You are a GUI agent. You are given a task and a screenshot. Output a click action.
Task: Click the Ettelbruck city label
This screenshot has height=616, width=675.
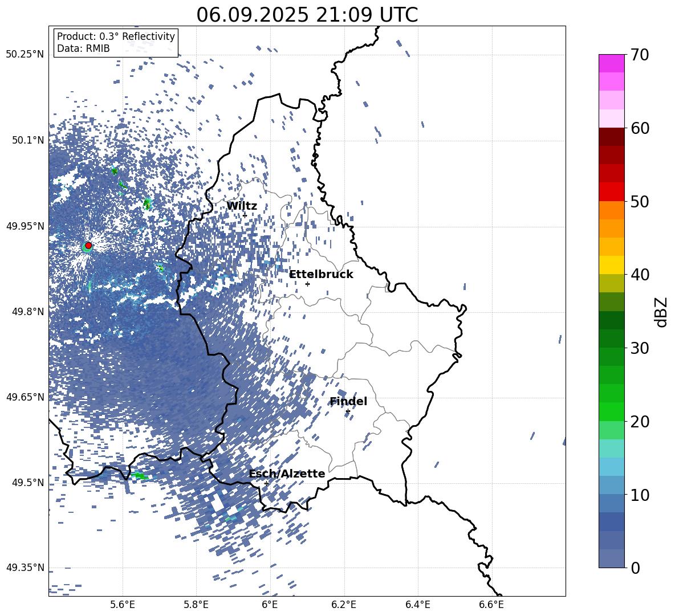coord(321,275)
